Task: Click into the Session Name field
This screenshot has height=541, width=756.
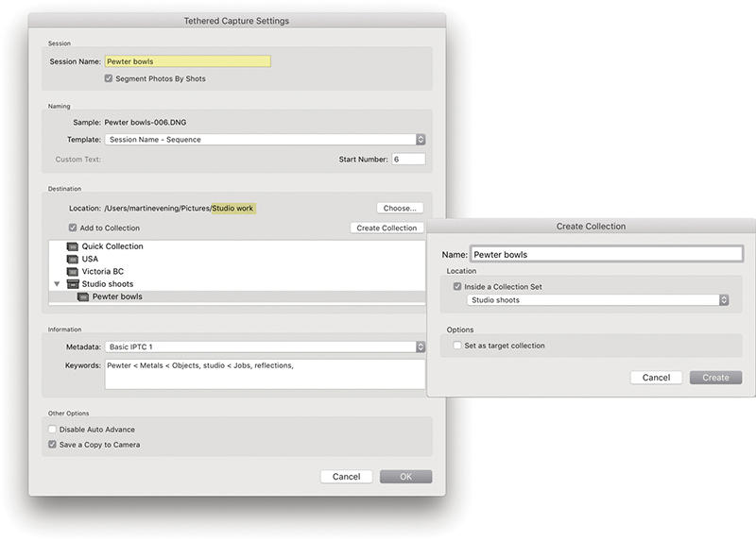Action: point(187,61)
